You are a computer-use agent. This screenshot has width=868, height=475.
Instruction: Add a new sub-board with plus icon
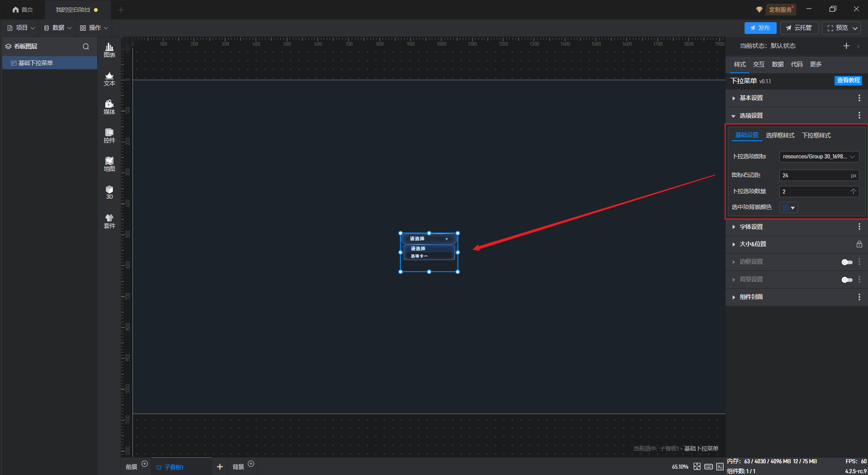tap(220, 466)
